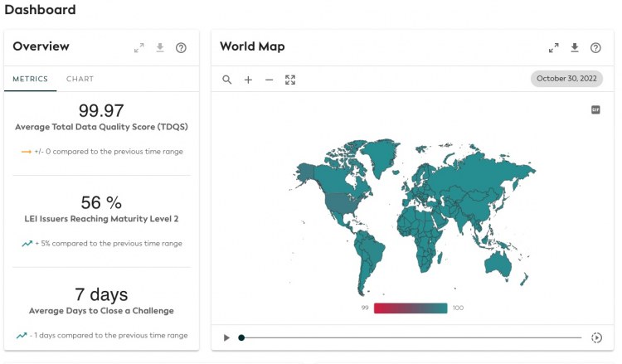This screenshot has width=622, height=364.
Task: Click the Average Total Data Quality Score value
Action: (x=100, y=110)
